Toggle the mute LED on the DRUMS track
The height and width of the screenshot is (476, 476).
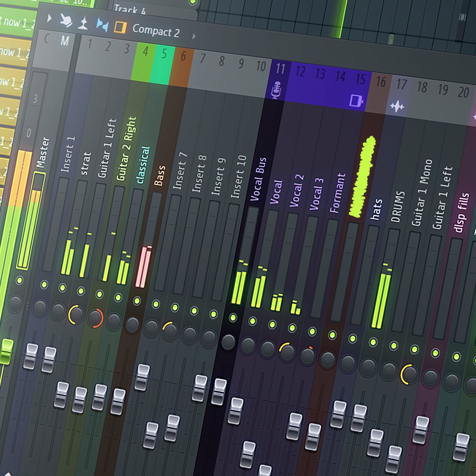394,345
